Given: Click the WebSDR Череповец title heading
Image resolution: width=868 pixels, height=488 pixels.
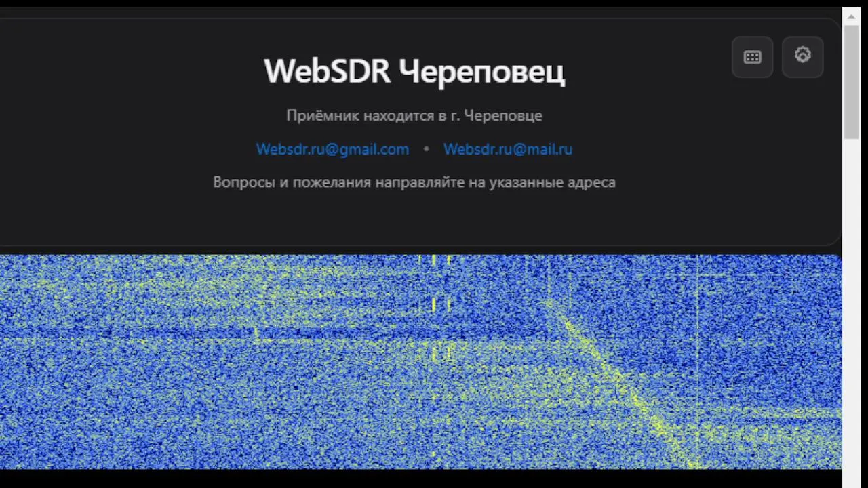Looking at the screenshot, I should tap(414, 71).
